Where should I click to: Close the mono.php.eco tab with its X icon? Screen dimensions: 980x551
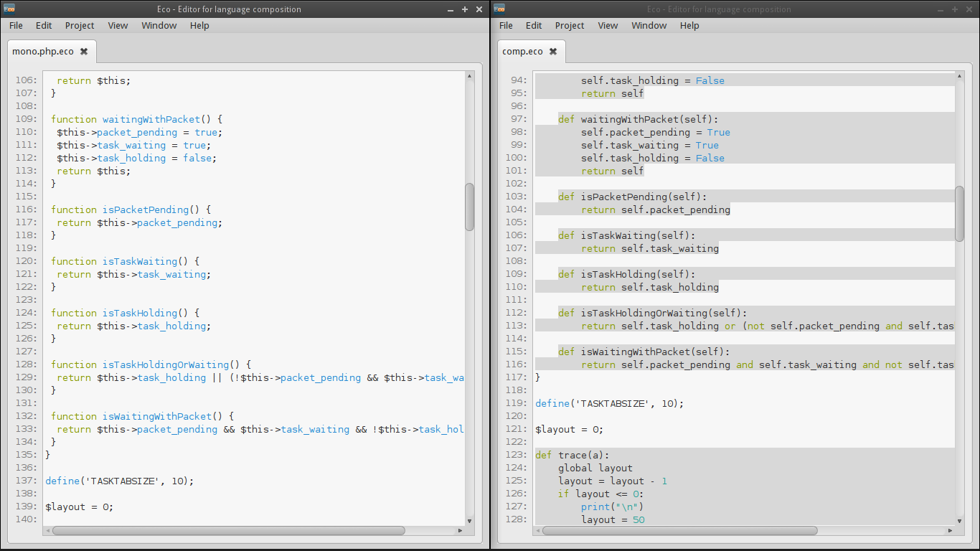coord(84,52)
